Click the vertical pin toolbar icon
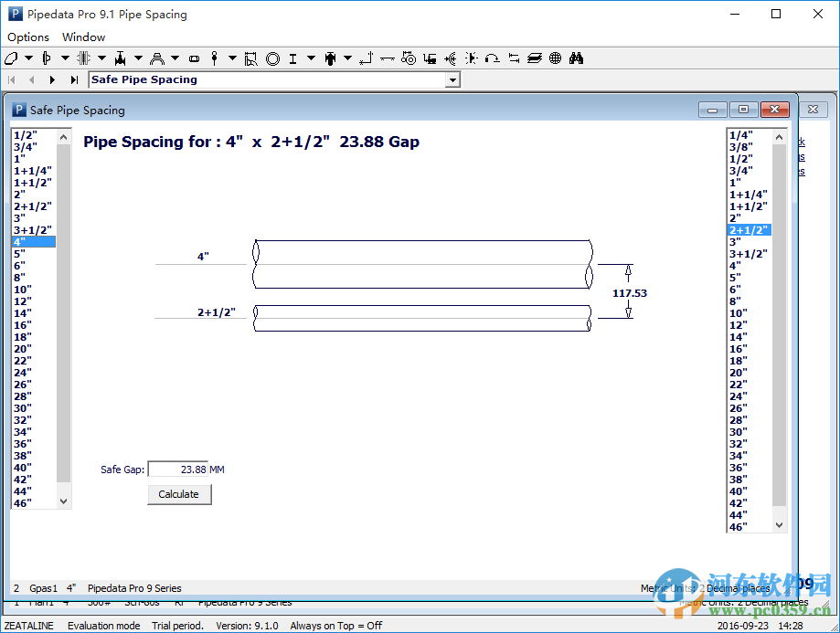840x633 pixels. point(216,58)
